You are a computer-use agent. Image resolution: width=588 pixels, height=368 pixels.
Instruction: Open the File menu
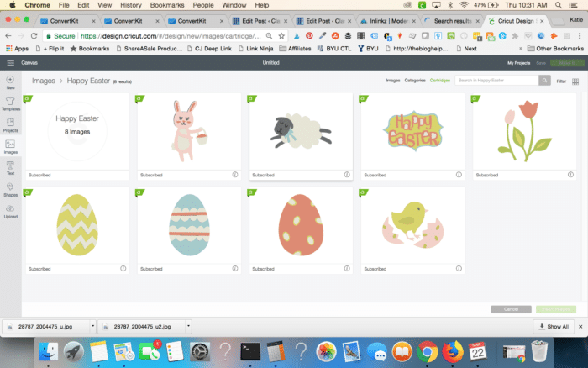[x=64, y=5]
